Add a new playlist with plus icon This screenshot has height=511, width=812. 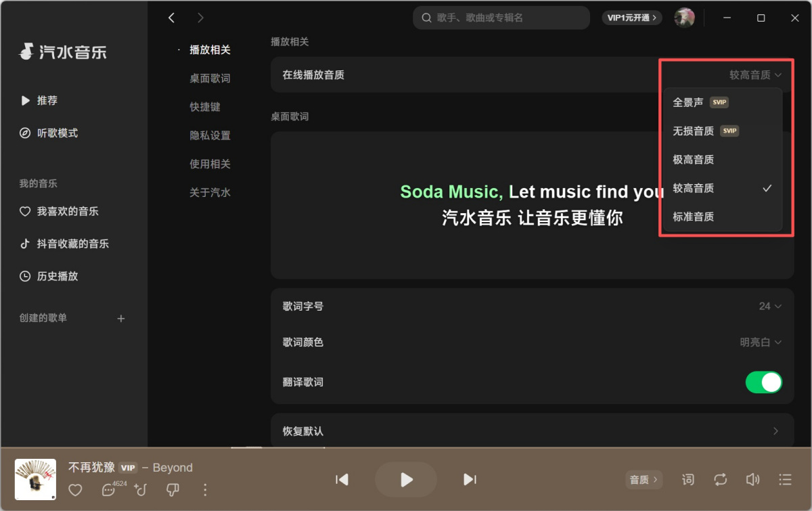121,319
